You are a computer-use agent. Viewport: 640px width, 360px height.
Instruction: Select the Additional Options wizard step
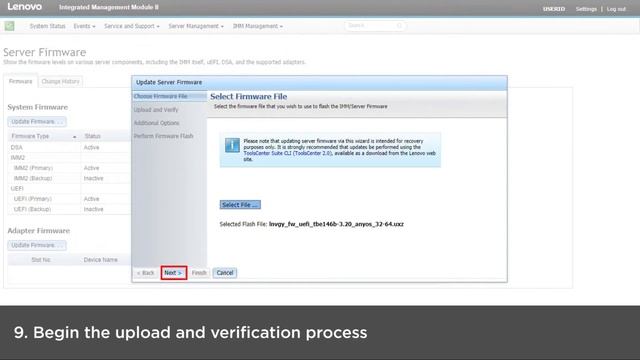tap(156, 123)
